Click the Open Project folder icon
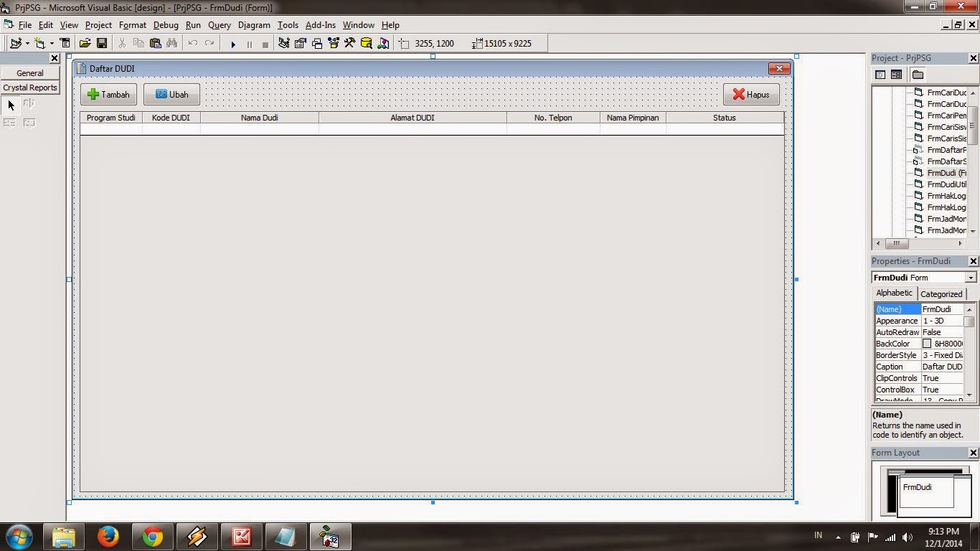This screenshot has height=551, width=980. click(x=85, y=43)
